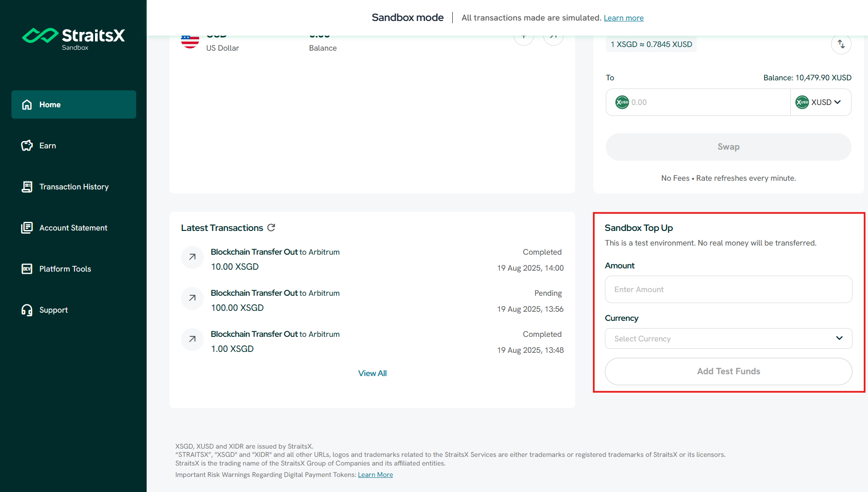Click the Swap button
Image resolution: width=868 pixels, height=492 pixels.
coord(728,147)
